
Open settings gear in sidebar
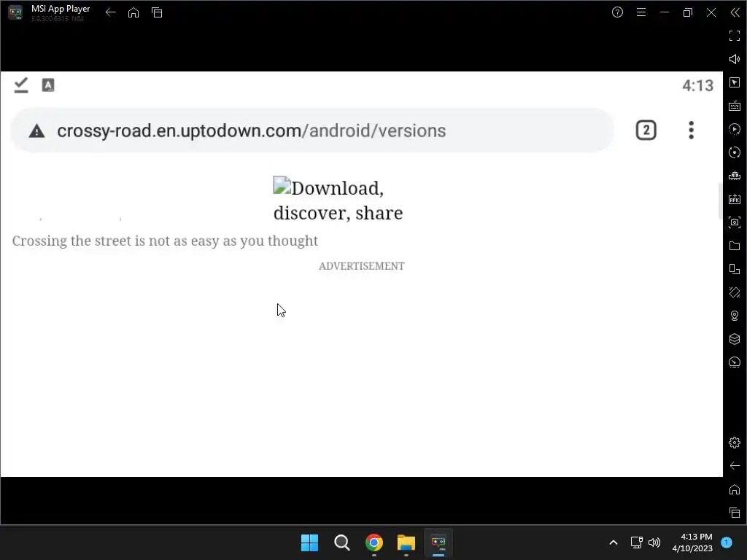tap(735, 443)
